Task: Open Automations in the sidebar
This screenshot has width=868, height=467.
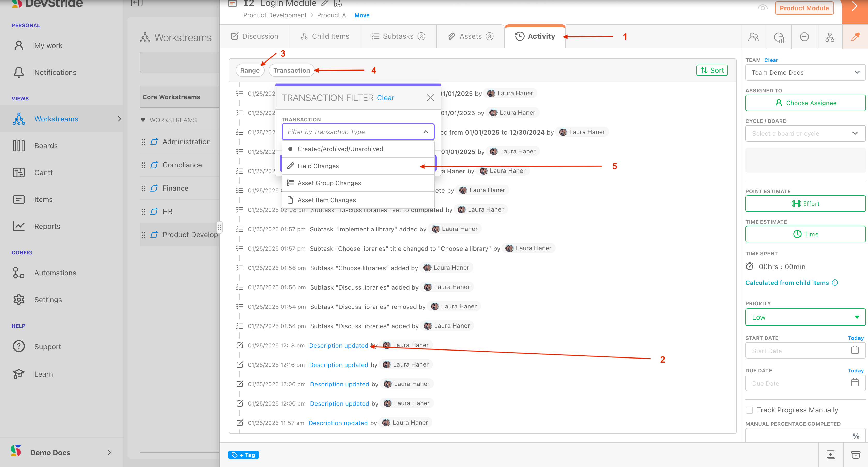Action: tap(55, 273)
